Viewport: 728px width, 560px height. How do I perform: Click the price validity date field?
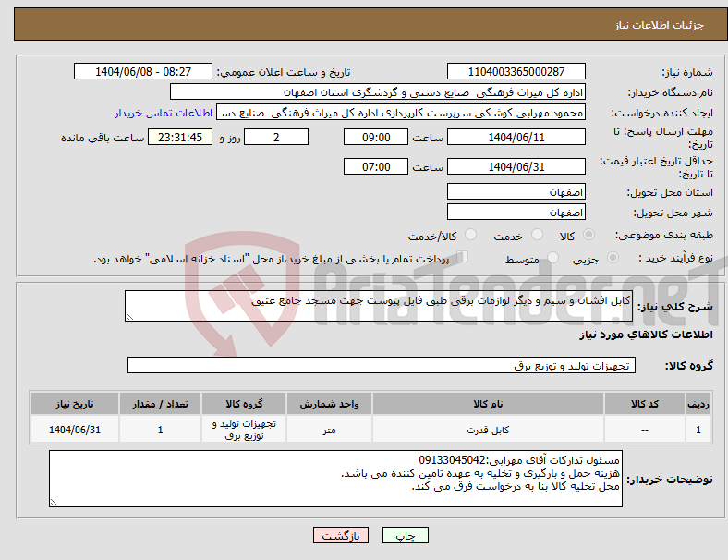[516, 166]
